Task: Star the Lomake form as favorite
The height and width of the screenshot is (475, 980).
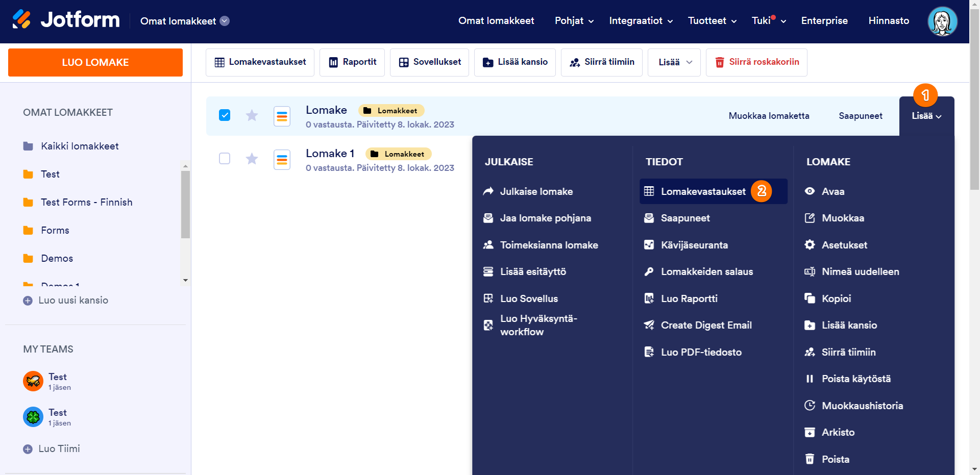Action: pos(252,115)
